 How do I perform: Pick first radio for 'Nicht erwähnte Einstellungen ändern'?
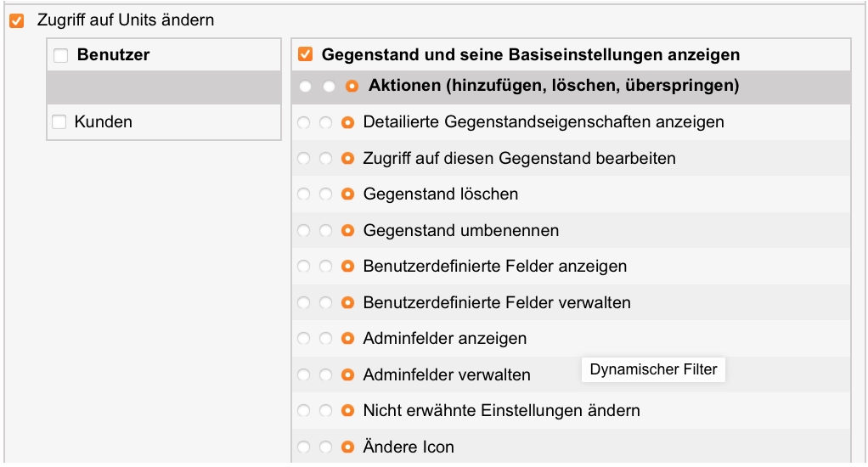[x=304, y=411]
